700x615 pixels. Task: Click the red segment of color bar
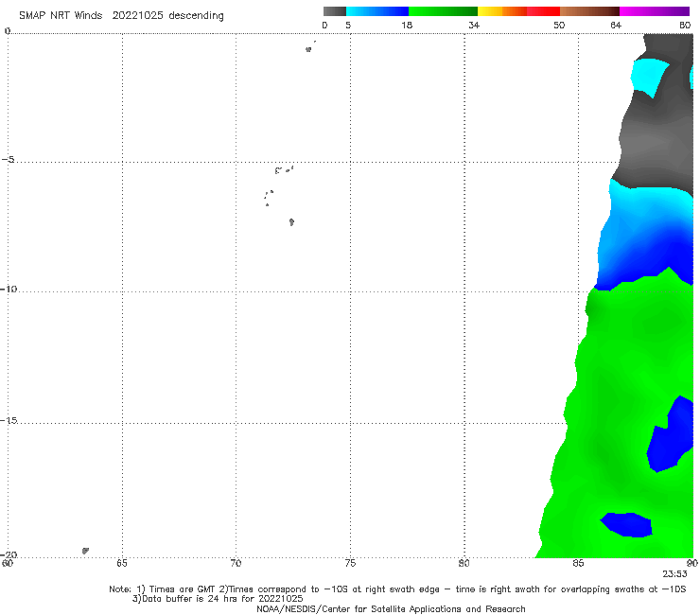(543, 11)
